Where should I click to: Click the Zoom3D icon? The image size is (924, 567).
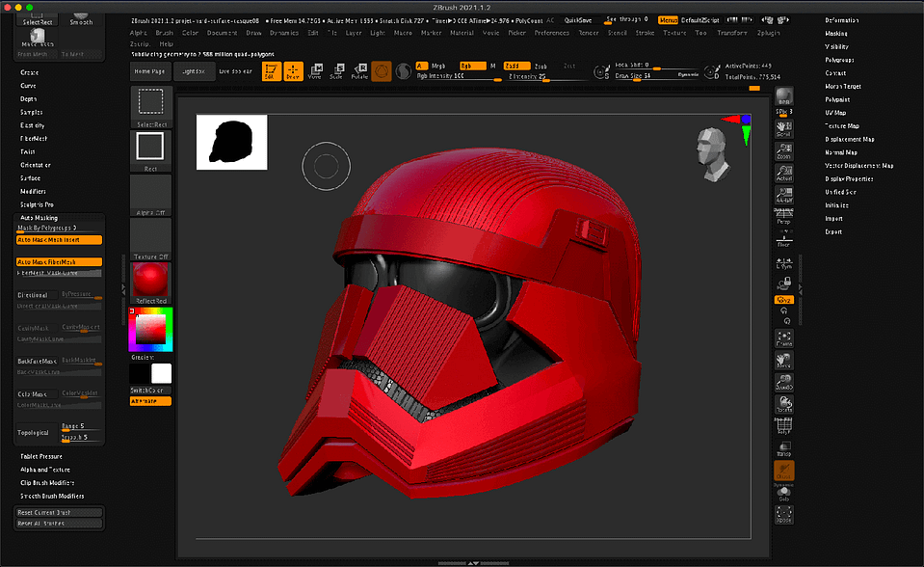click(783, 382)
